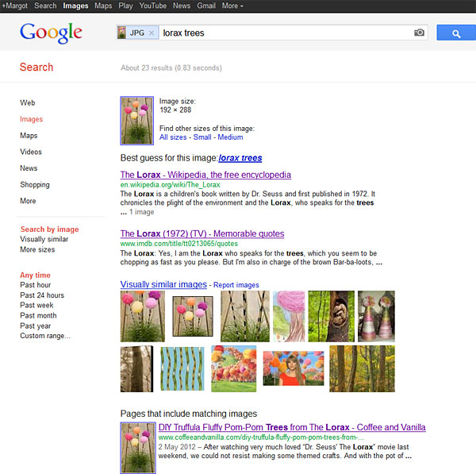Filter by More sizes
The image size is (476, 474).
pyautogui.click(x=37, y=249)
